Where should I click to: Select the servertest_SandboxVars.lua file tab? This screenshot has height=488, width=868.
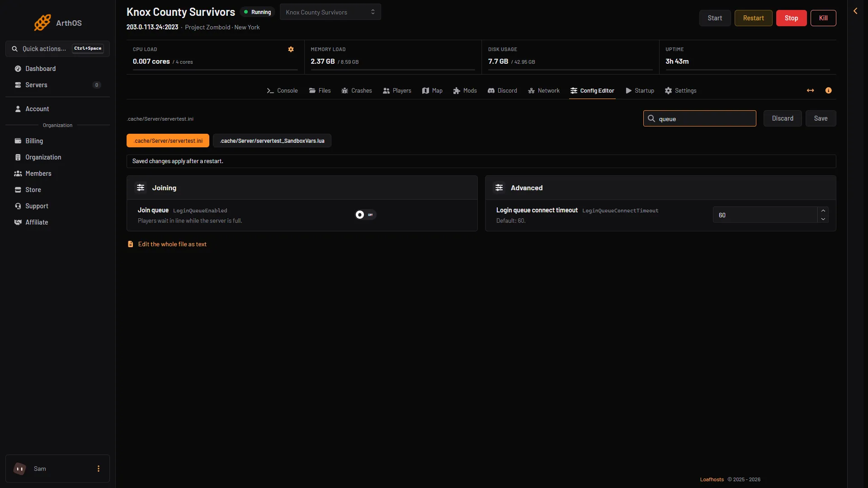coord(272,141)
